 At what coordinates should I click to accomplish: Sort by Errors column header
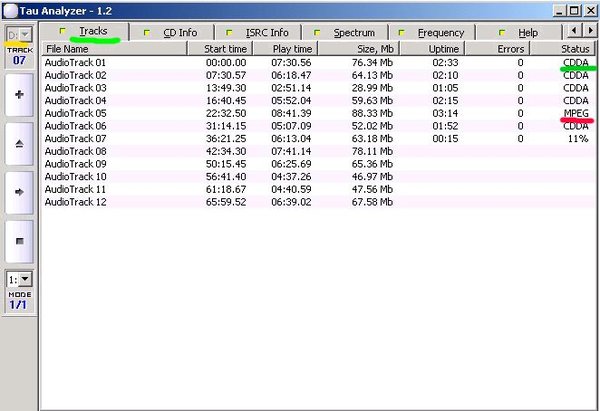(x=497, y=49)
